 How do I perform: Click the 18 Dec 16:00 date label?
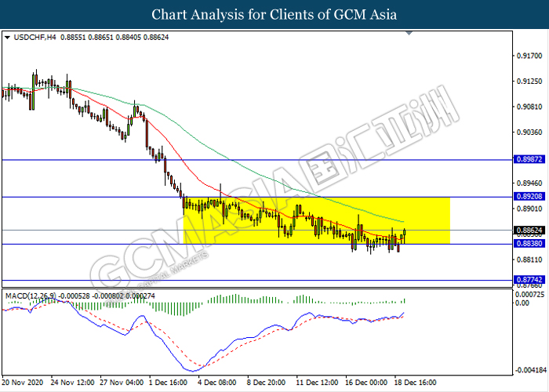415,383
